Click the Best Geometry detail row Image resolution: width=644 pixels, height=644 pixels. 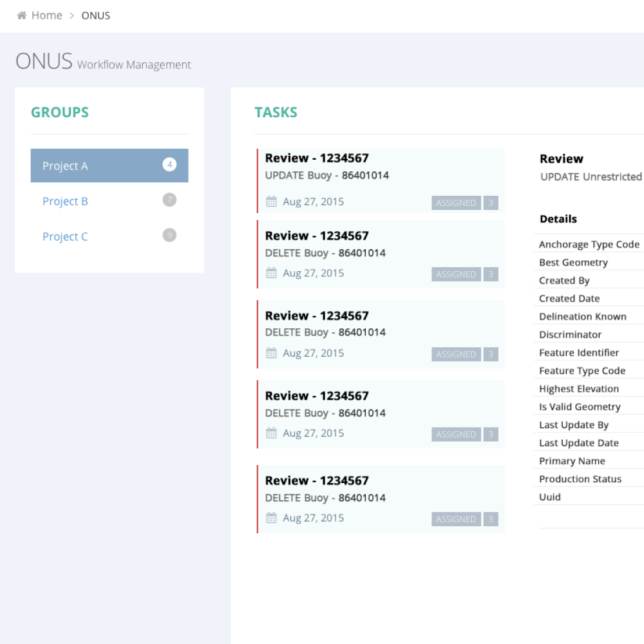[589, 262]
